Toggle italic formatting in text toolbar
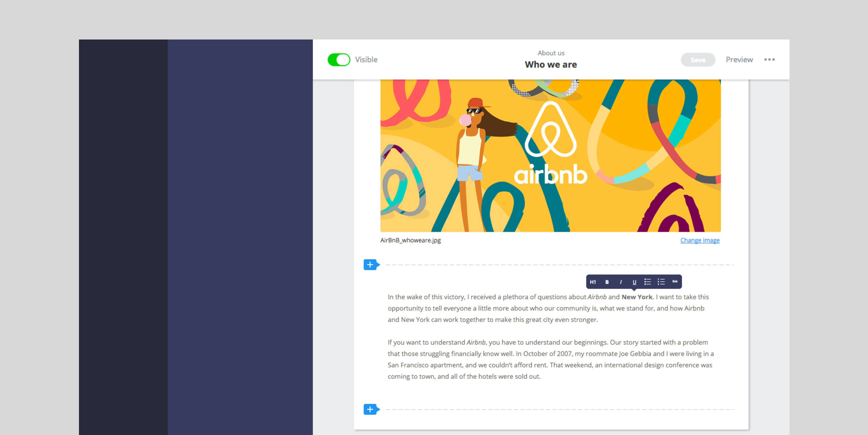The width and height of the screenshot is (868, 435). pos(621,282)
